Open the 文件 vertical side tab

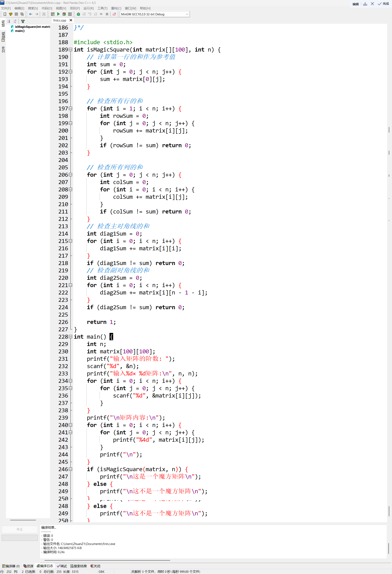click(3, 49)
